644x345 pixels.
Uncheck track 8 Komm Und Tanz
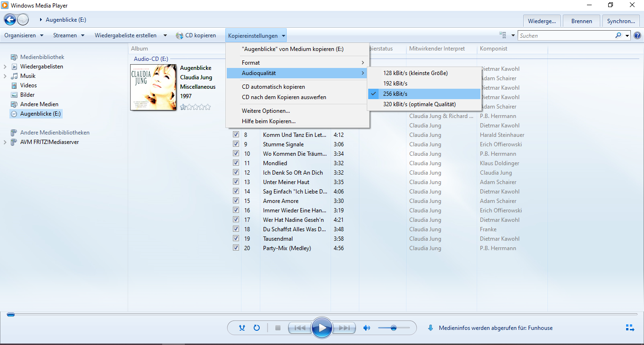click(x=236, y=135)
